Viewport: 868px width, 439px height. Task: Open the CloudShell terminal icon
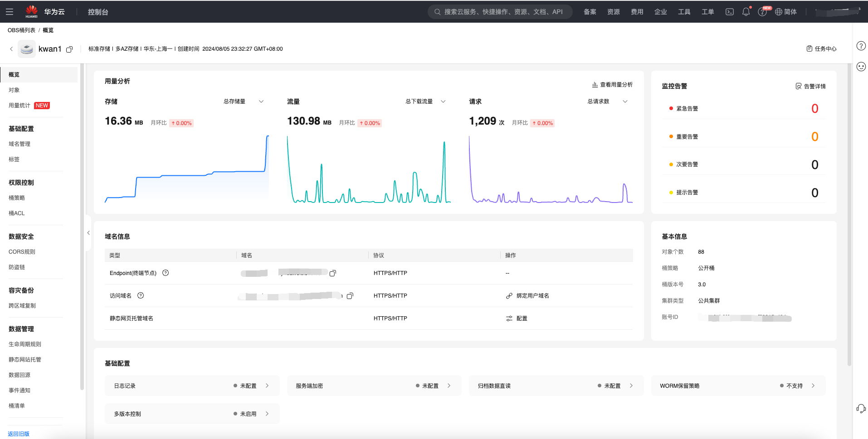[x=729, y=12]
